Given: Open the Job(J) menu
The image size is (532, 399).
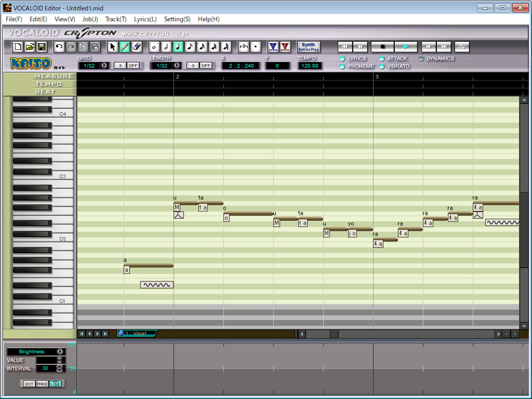Looking at the screenshot, I should coord(90,19).
